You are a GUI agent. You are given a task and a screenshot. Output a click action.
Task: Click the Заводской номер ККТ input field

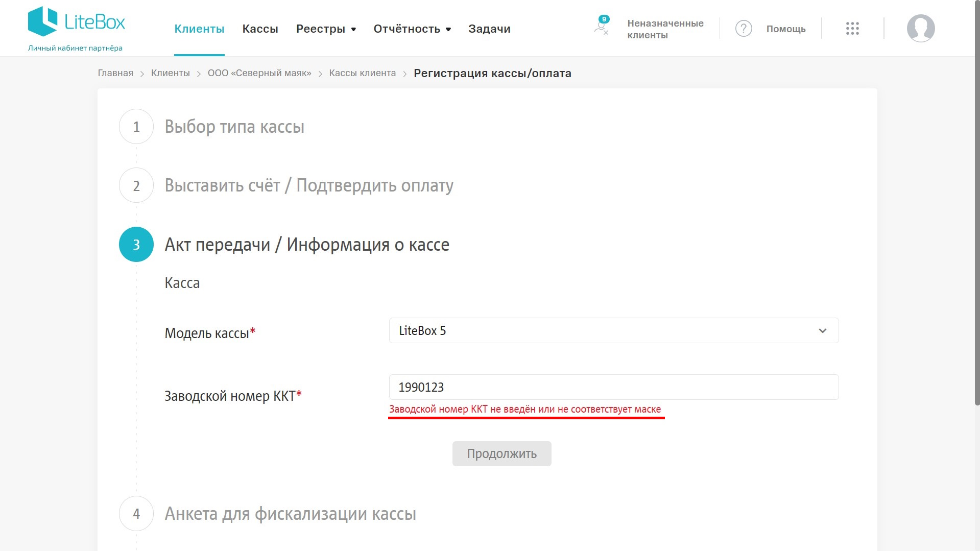click(614, 387)
